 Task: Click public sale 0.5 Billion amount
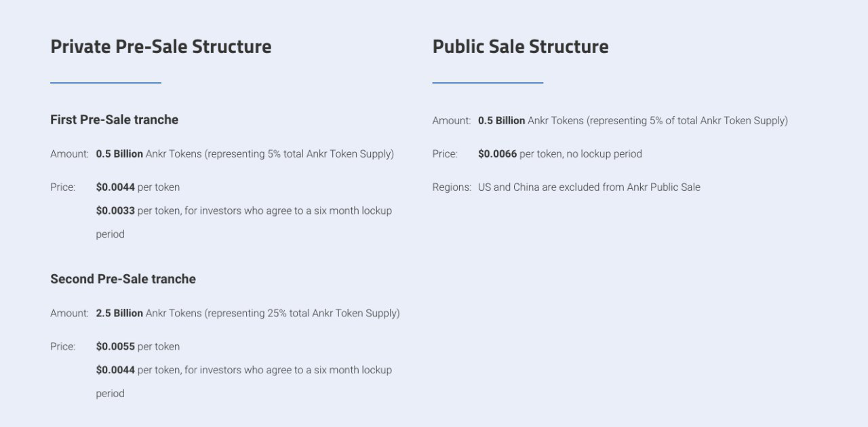[501, 121]
